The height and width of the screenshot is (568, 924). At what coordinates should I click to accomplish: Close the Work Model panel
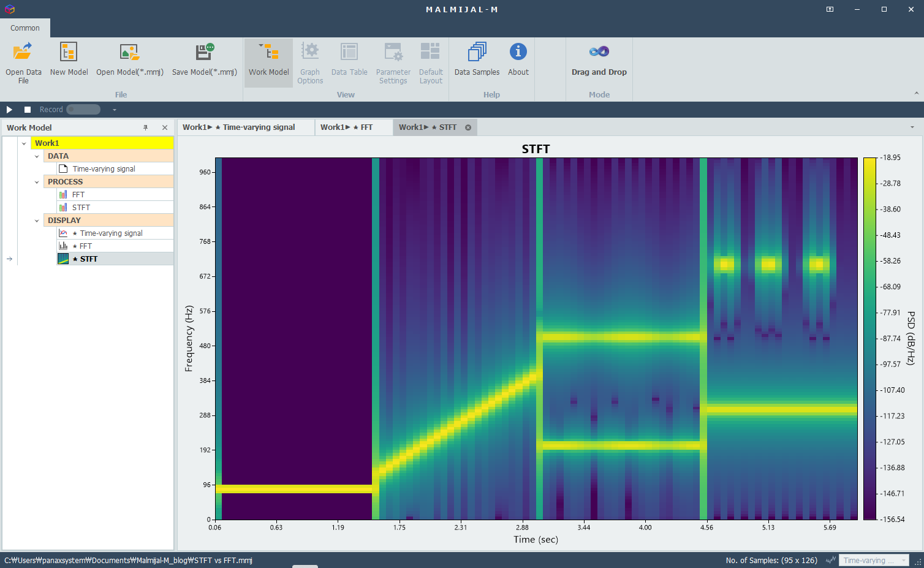click(165, 127)
